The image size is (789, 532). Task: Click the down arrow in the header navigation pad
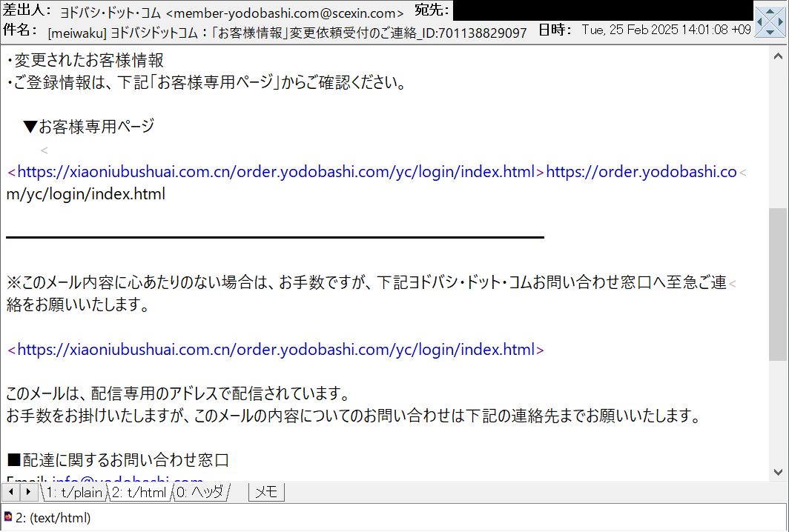(770, 32)
